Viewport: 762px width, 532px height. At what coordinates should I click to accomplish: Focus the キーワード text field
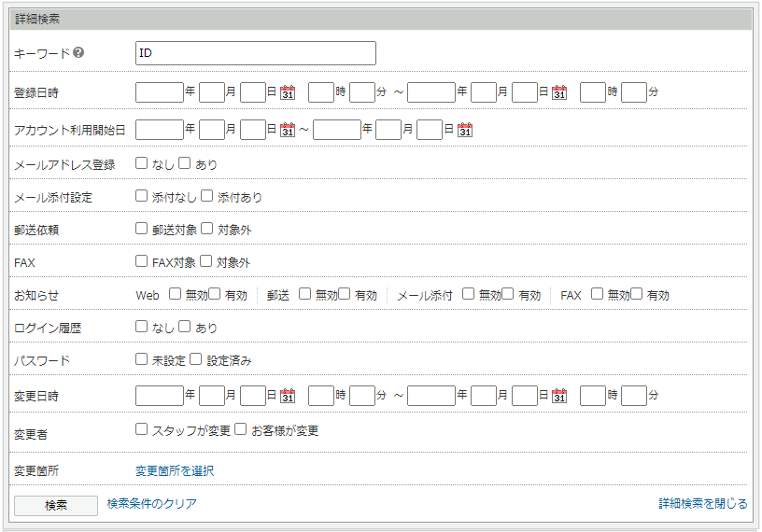(255, 53)
